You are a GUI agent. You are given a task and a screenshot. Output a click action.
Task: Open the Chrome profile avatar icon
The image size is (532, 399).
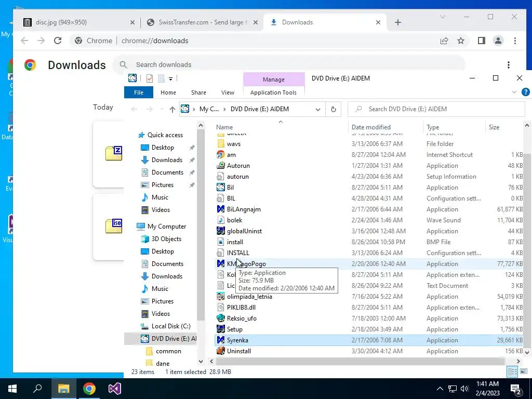click(x=498, y=41)
